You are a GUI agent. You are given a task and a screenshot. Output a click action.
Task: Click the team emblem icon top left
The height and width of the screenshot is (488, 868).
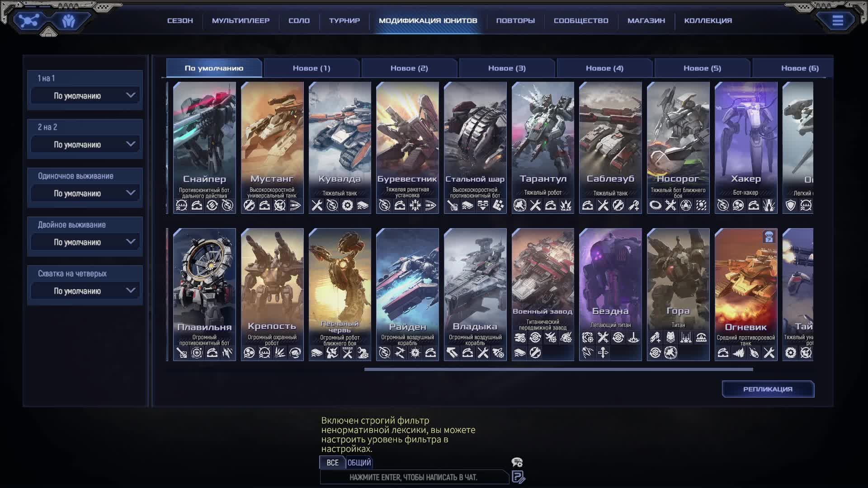tap(69, 21)
